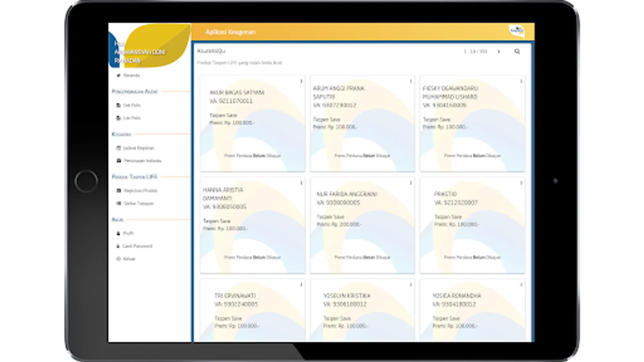Viewport: 644px width, 362px height.
Task: Open the three-dot menu on Yoselyn Kristika's card
Action: (x=411, y=285)
